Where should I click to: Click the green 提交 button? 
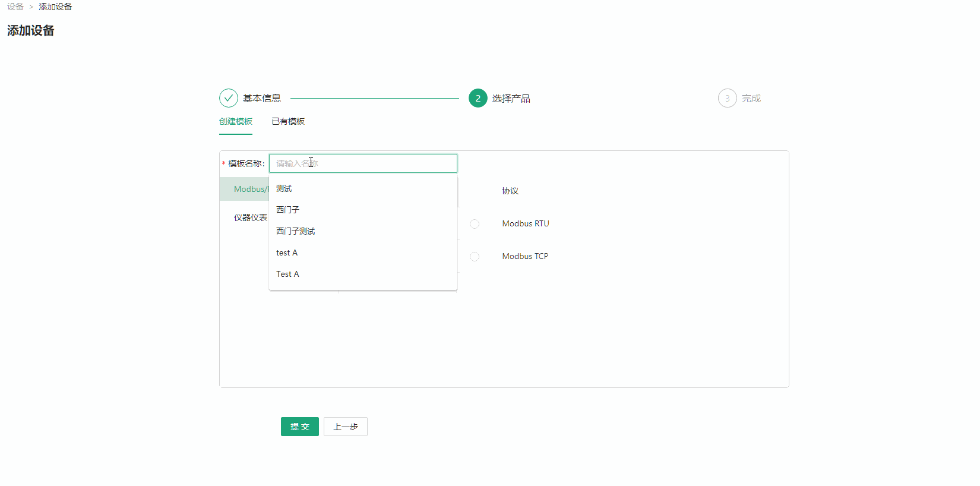coord(299,427)
